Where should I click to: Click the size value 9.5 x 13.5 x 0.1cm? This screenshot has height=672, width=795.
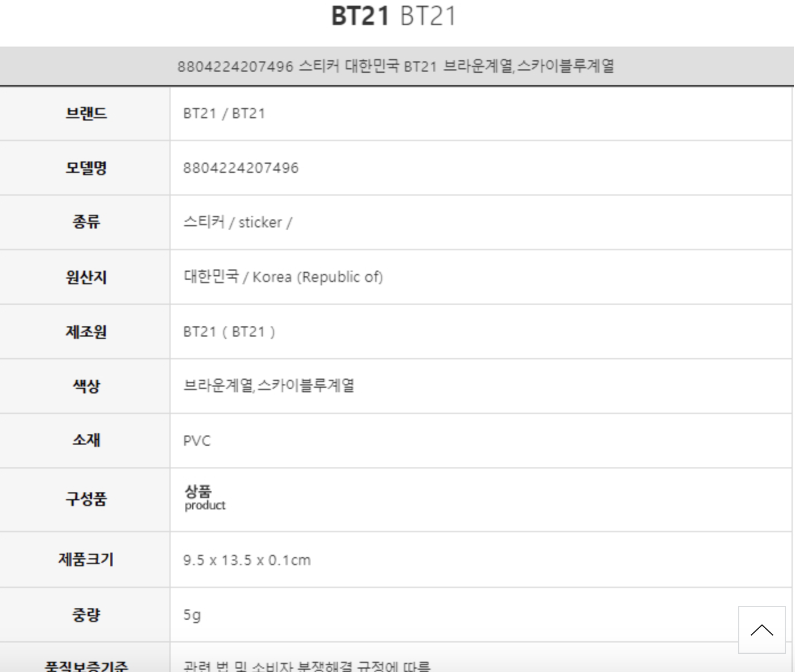click(x=247, y=560)
